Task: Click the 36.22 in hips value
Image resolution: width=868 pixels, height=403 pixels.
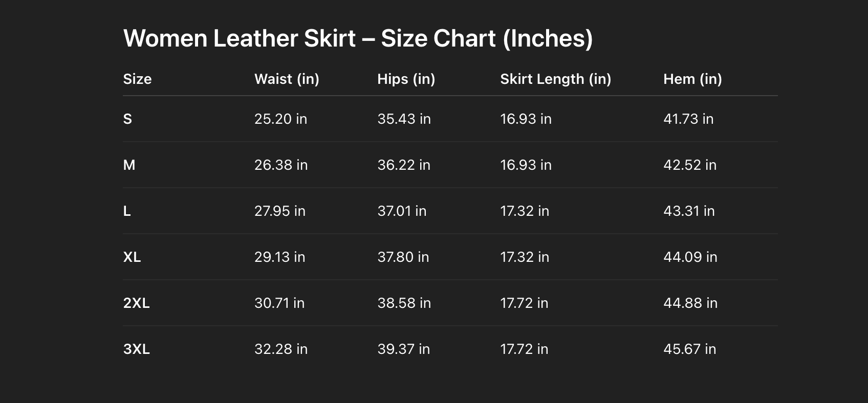Action: [404, 165]
